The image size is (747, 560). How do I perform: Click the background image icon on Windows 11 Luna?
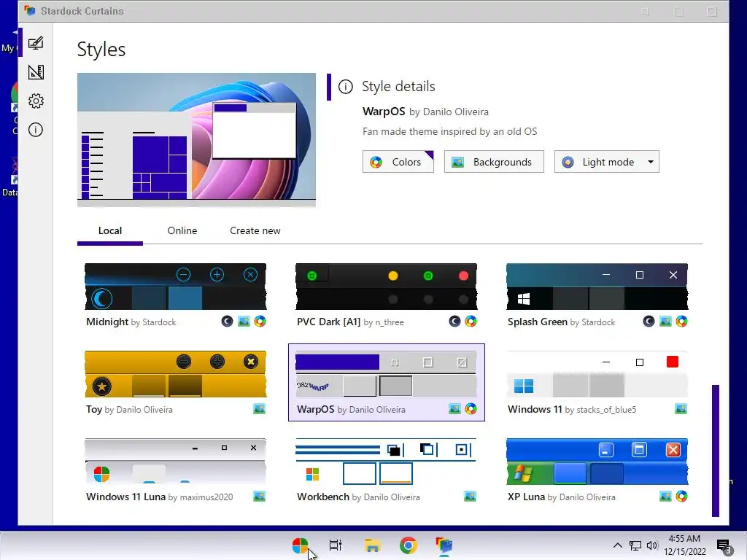(x=259, y=497)
